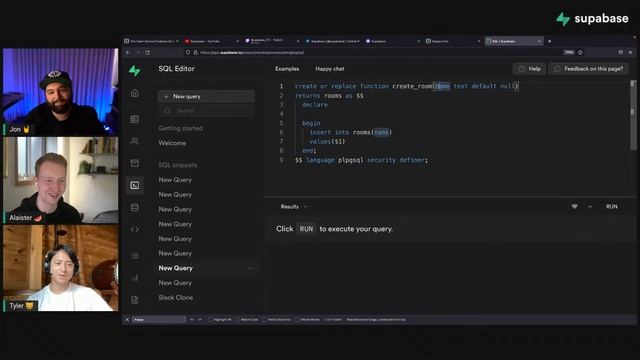Viewport: 640px width, 360px height.
Task: Go back with the browser back arrow
Action: [128, 53]
